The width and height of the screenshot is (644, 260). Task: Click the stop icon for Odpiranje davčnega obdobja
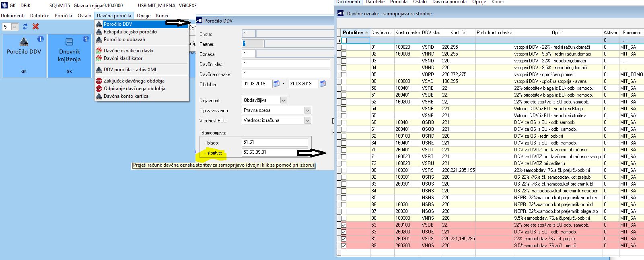tap(99, 89)
